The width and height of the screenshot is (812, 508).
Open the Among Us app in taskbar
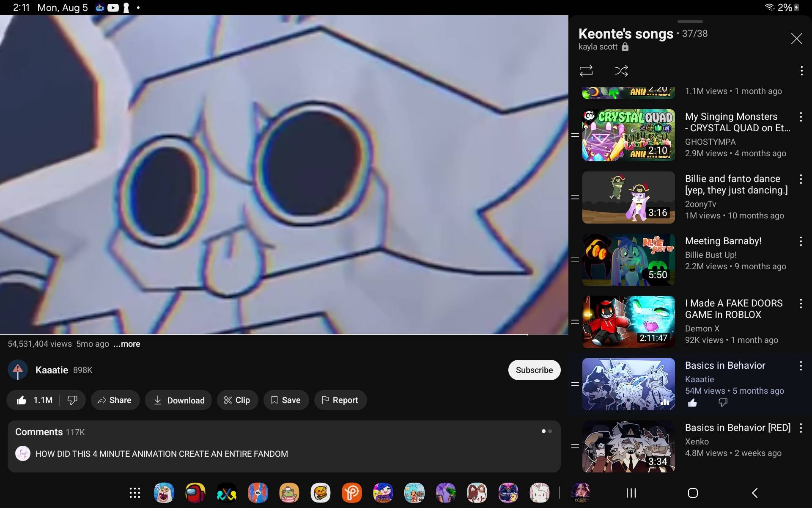pyautogui.click(x=195, y=493)
